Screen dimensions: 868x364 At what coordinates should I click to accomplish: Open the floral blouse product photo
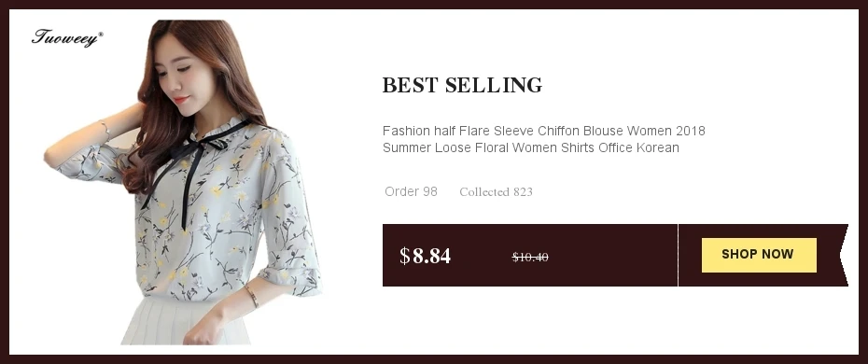(183, 182)
